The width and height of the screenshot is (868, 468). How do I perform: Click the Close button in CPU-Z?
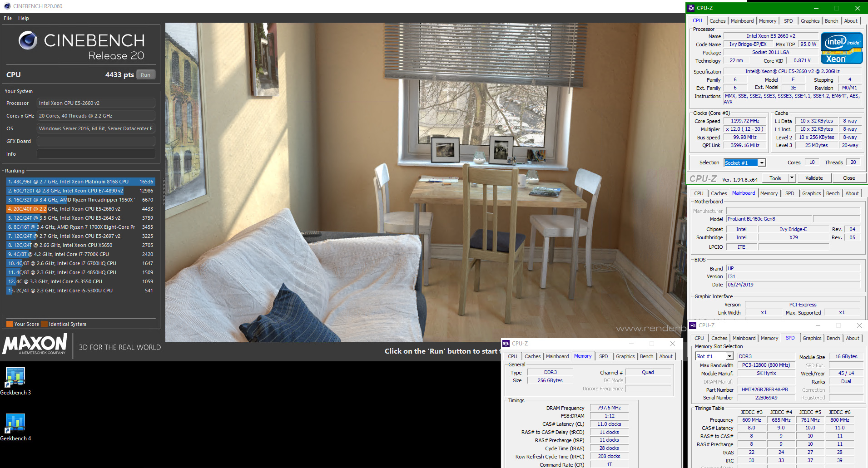pos(848,178)
